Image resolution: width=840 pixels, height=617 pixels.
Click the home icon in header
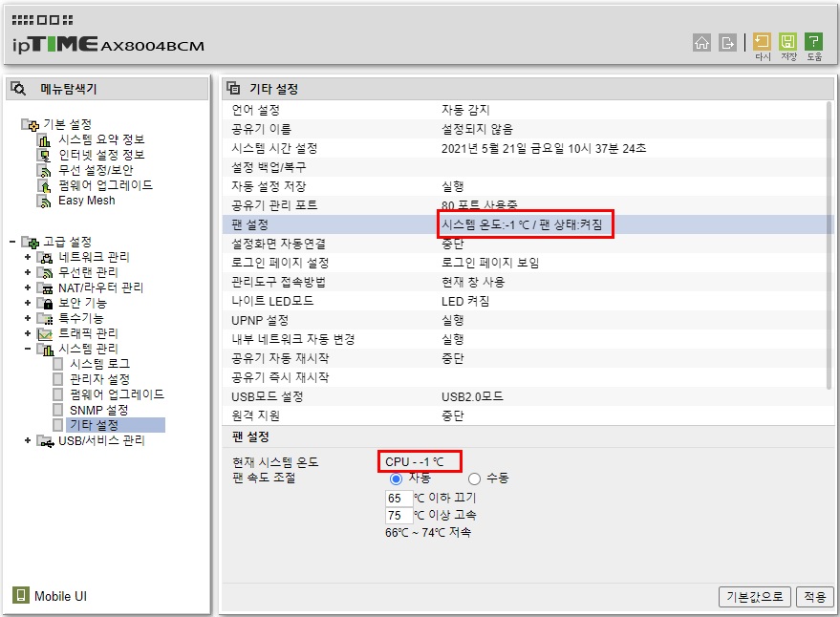(701, 42)
